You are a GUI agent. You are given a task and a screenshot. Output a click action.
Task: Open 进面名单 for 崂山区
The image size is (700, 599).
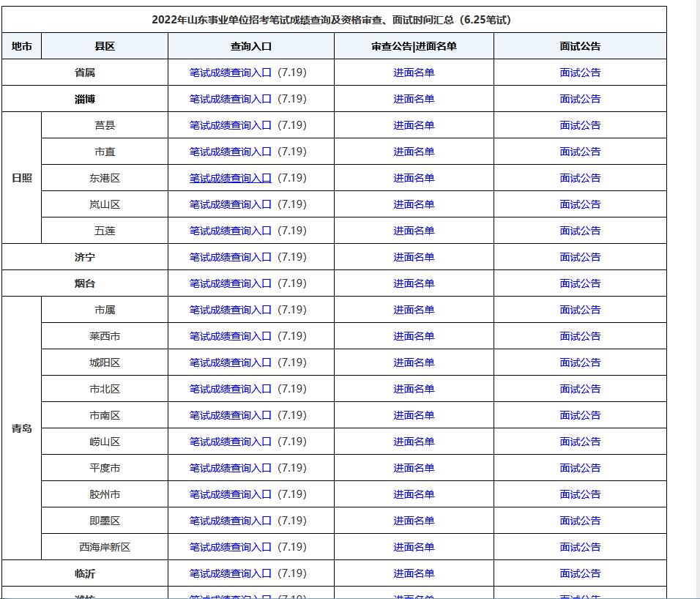[x=414, y=441]
